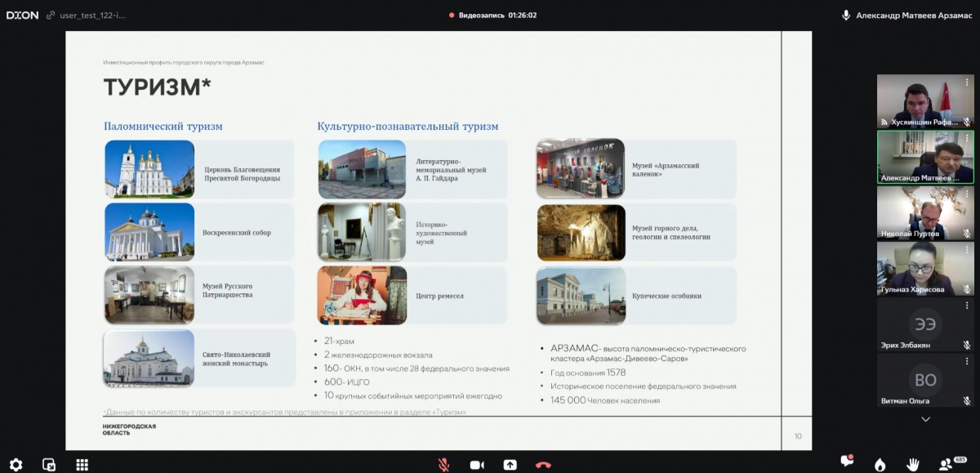The image size is (980, 473).
Task: Toggle the camera on or off
Action: click(477, 464)
